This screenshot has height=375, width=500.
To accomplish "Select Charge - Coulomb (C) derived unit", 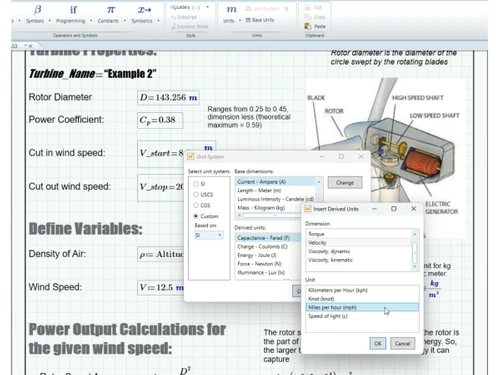I will click(269, 246).
